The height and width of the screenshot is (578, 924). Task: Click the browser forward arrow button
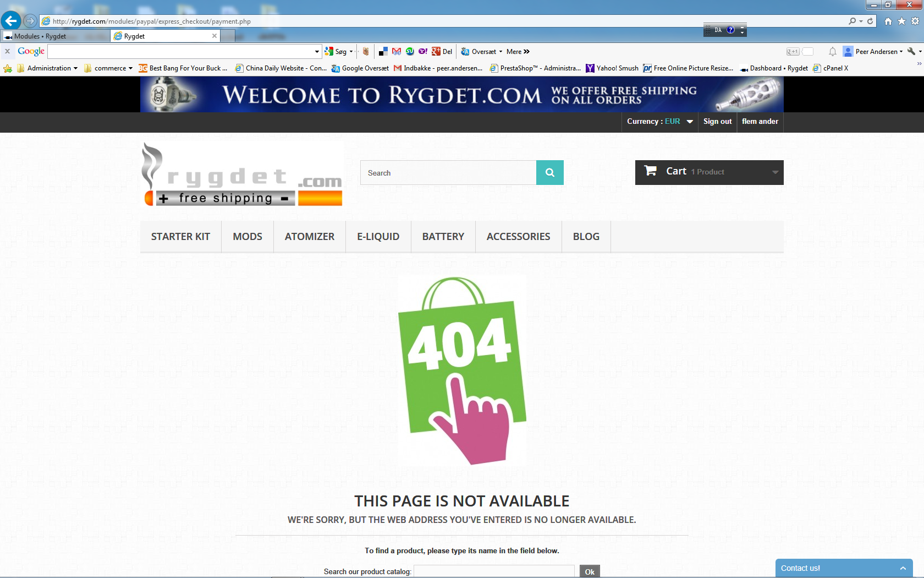tap(30, 21)
